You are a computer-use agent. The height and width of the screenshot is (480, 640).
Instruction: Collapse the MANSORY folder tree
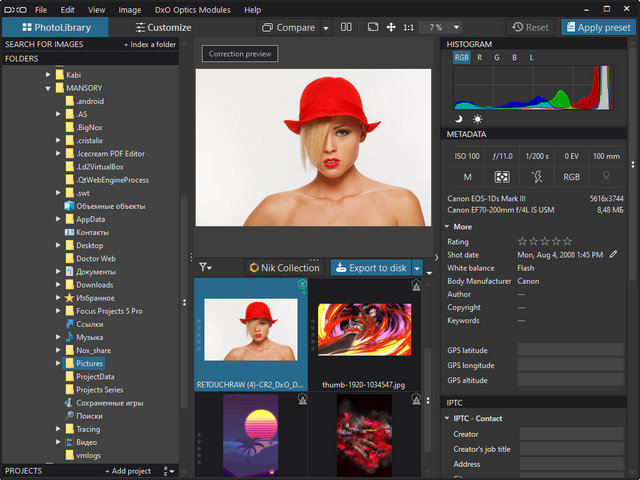47,88
